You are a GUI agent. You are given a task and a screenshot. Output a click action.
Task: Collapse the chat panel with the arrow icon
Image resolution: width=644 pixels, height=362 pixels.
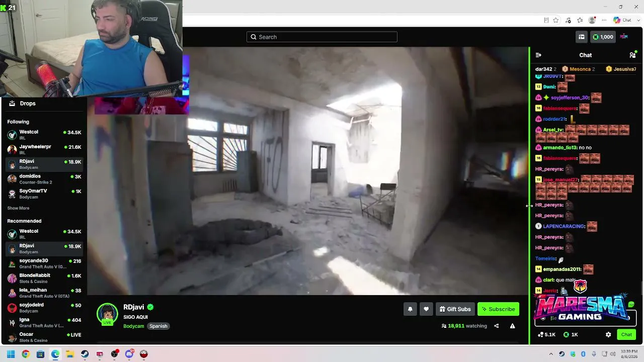pyautogui.click(x=538, y=55)
